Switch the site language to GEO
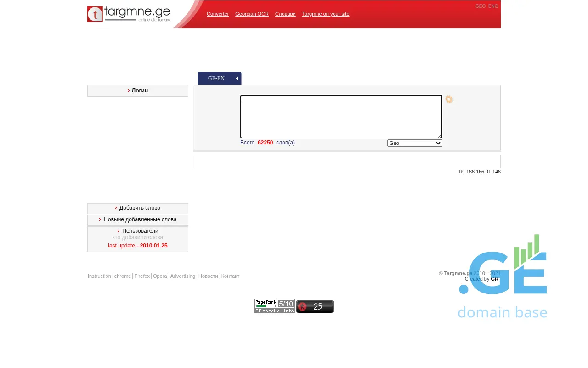 click(x=480, y=6)
